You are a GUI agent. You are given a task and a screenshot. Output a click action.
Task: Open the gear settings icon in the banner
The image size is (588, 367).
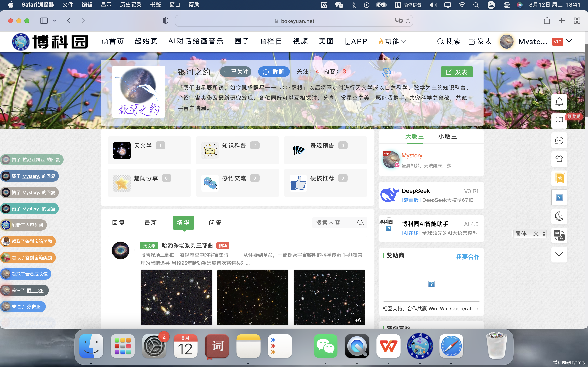tap(386, 72)
